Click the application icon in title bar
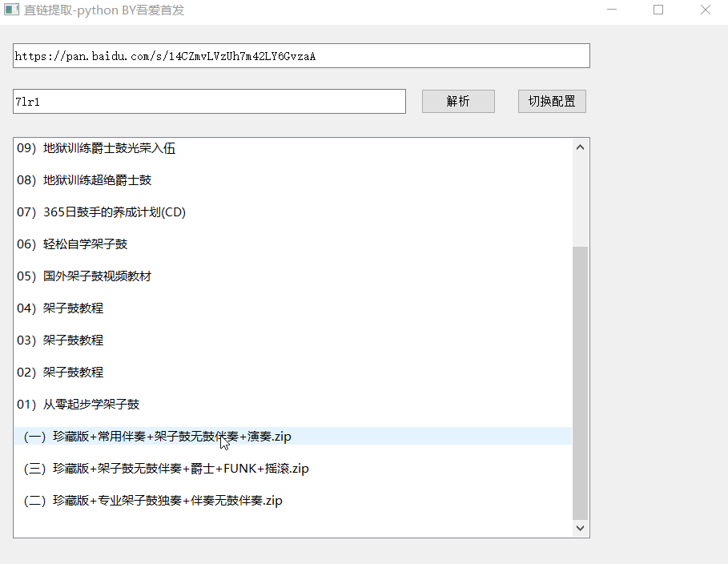The height and width of the screenshot is (564, 728). pos(11,10)
